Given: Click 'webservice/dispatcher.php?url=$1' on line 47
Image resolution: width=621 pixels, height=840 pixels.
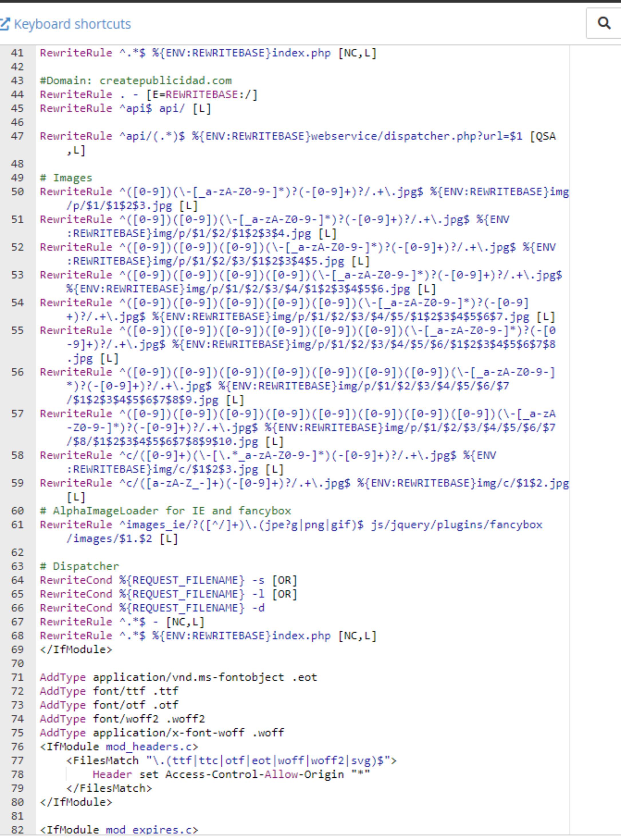Looking at the screenshot, I should (x=416, y=136).
